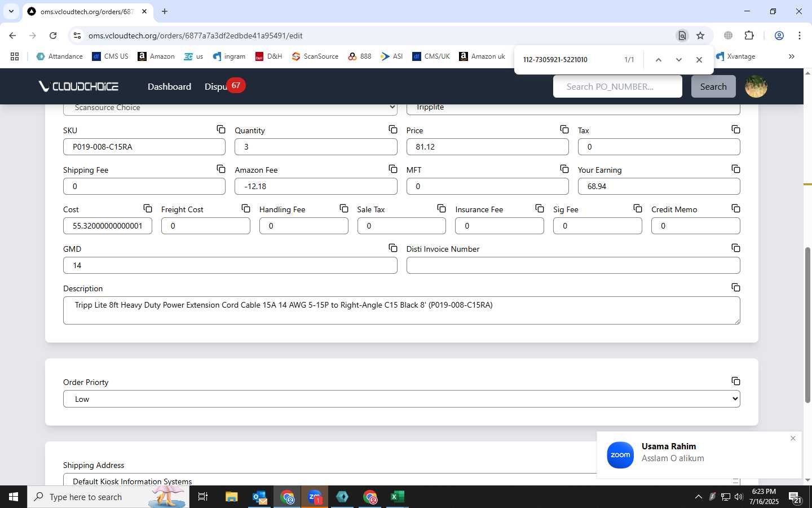Copy the Order Priorty value
Image resolution: width=812 pixels, height=508 pixels.
[x=736, y=382]
